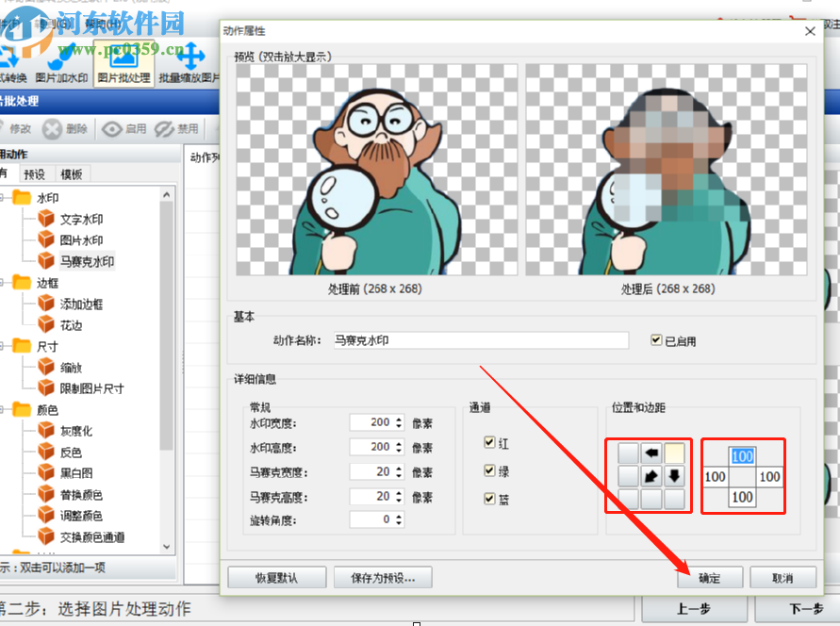Click the 处理前 preview image
Screen dimensions: 840x626
pyautogui.click(x=377, y=170)
